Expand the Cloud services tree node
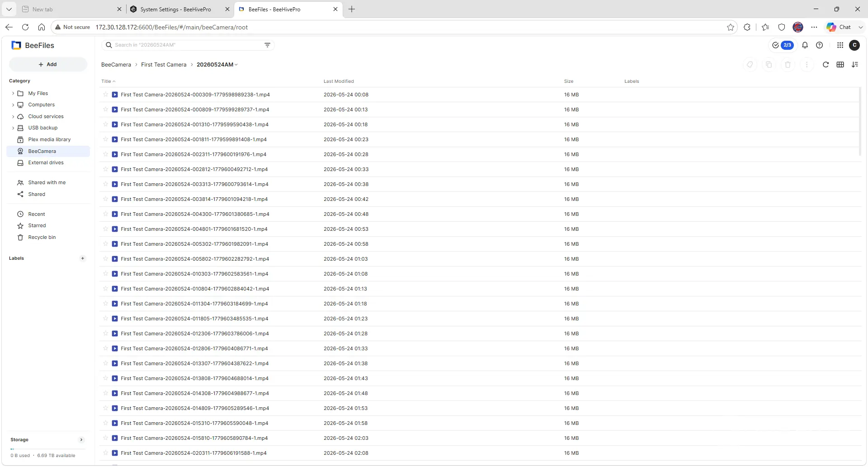 13,116
